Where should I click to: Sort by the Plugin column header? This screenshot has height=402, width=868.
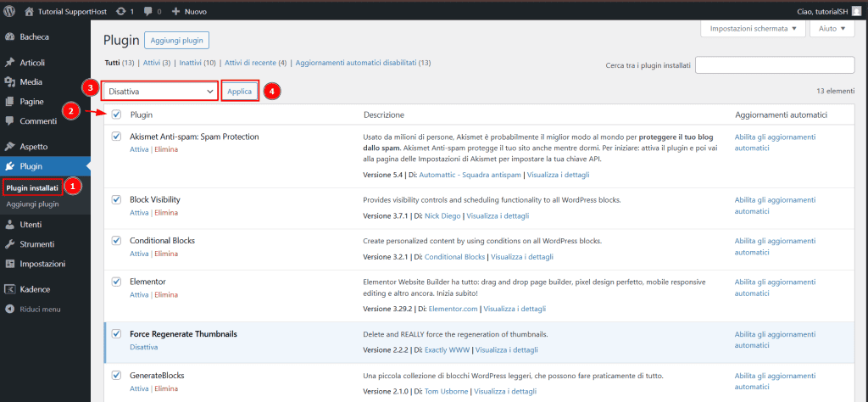coord(142,114)
